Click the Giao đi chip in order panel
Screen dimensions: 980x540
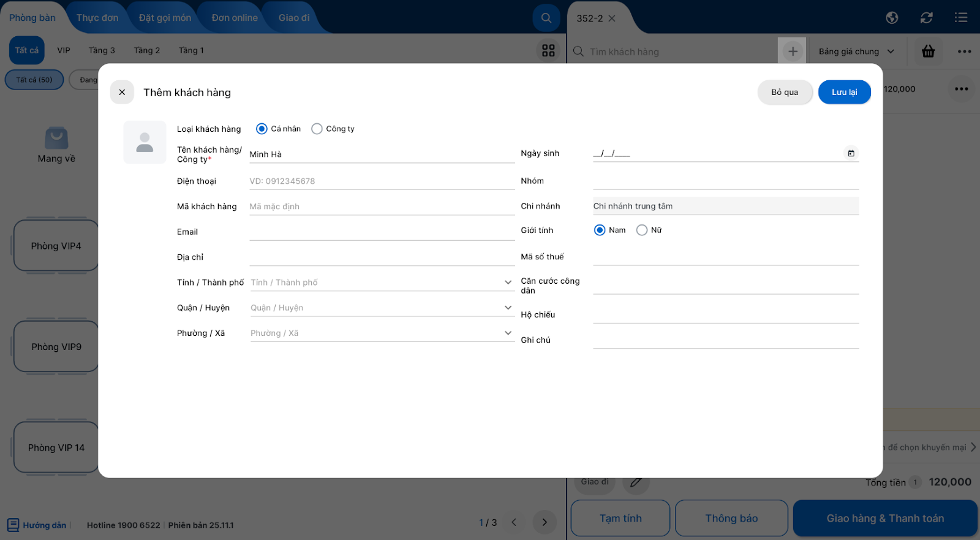pyautogui.click(x=595, y=482)
